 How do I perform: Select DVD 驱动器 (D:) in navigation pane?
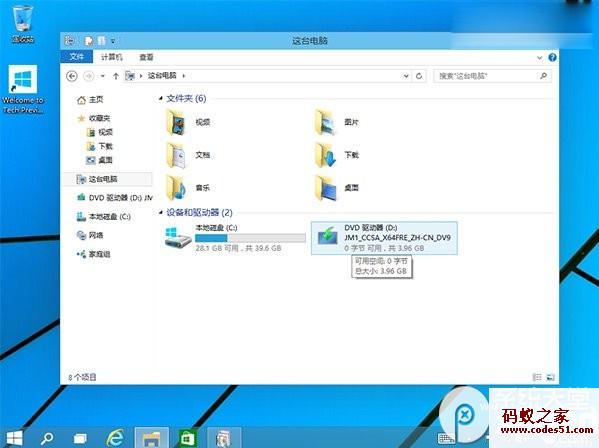tap(114, 197)
